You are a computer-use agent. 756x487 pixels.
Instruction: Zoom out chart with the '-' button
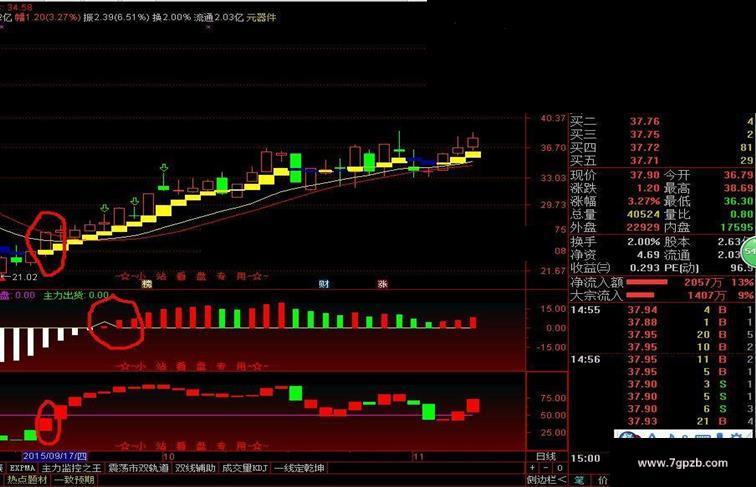click(546, 468)
